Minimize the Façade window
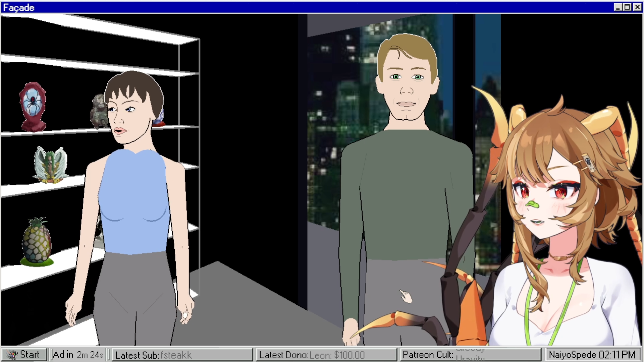Screen dimensions: 644x362 click(618, 7)
